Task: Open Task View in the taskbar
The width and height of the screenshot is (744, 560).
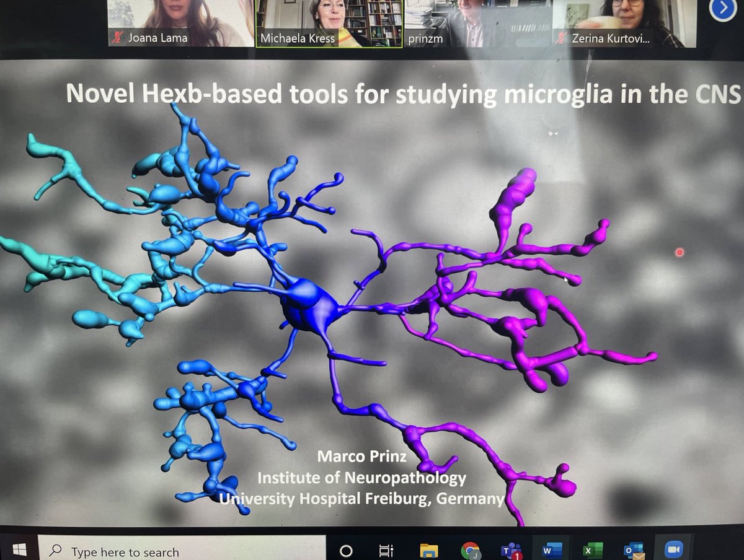Action: [386, 550]
